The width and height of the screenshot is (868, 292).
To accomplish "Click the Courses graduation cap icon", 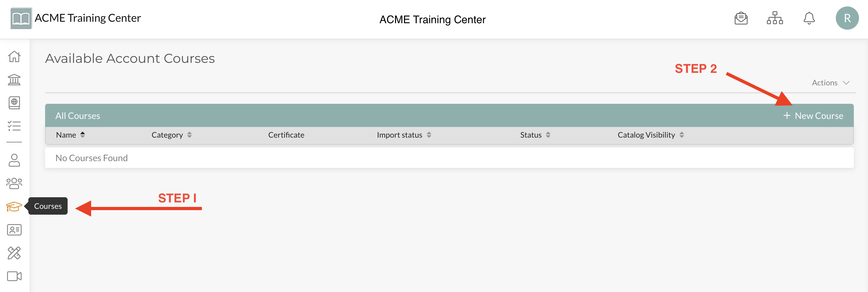I will (14, 206).
